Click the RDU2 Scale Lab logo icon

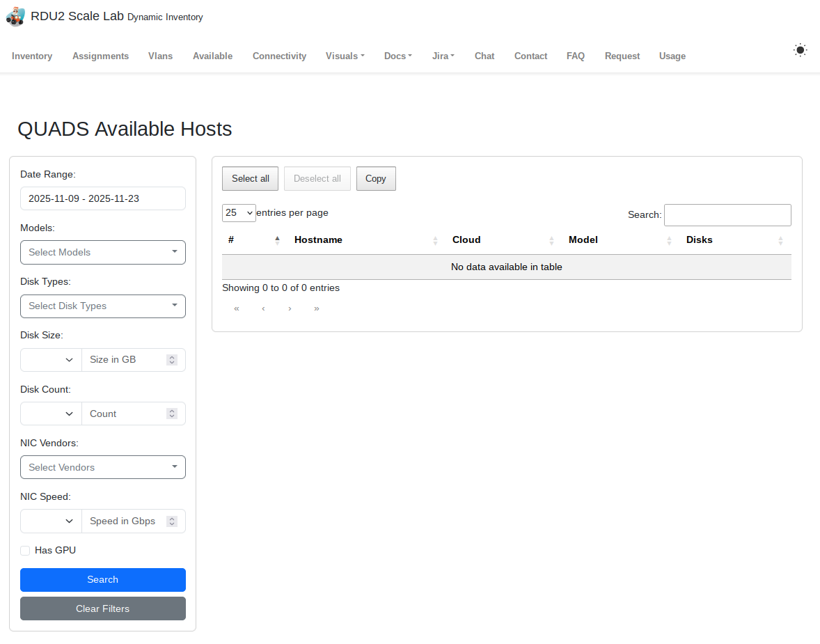pos(15,17)
